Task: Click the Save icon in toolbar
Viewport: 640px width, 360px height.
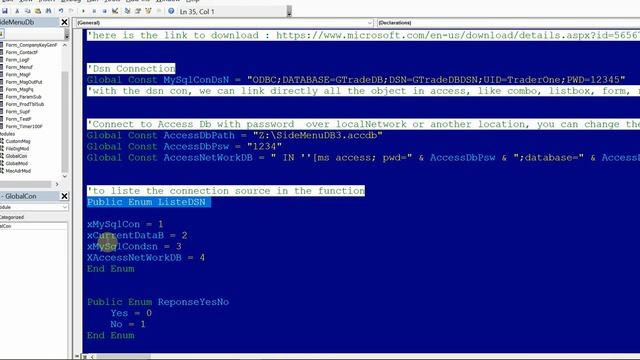Action: click(x=5, y=11)
